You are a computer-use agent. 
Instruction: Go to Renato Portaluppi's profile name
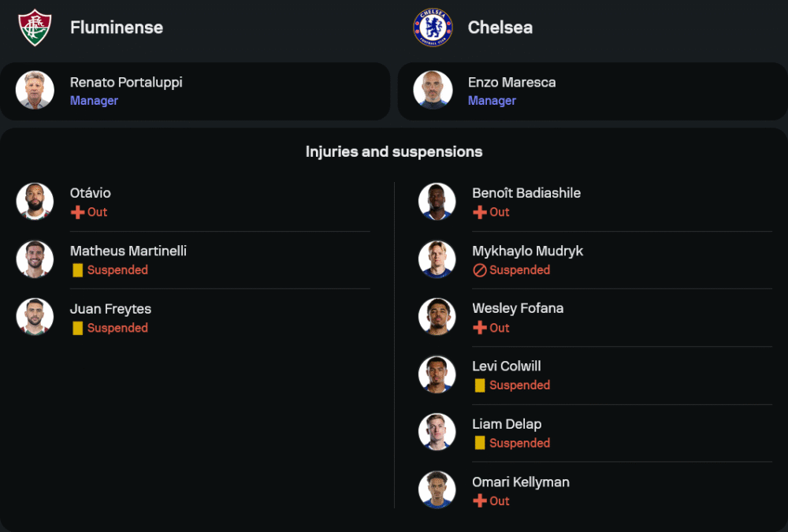tap(126, 82)
